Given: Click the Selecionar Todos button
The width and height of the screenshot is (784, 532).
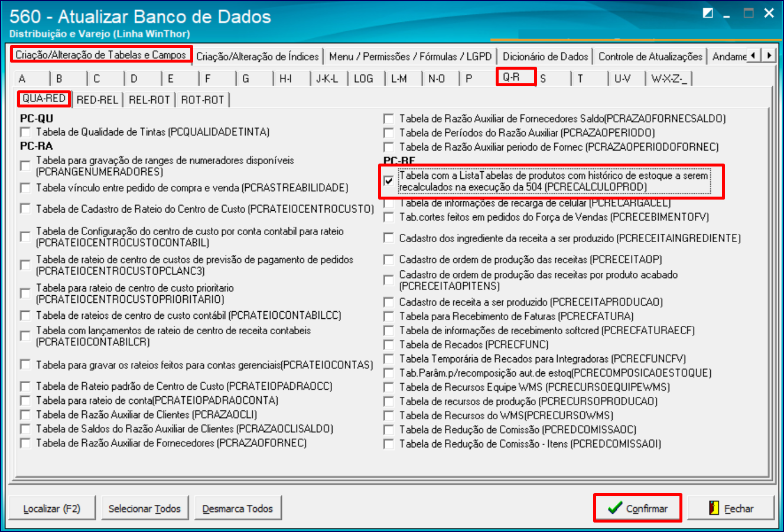Looking at the screenshot, I should click(145, 508).
